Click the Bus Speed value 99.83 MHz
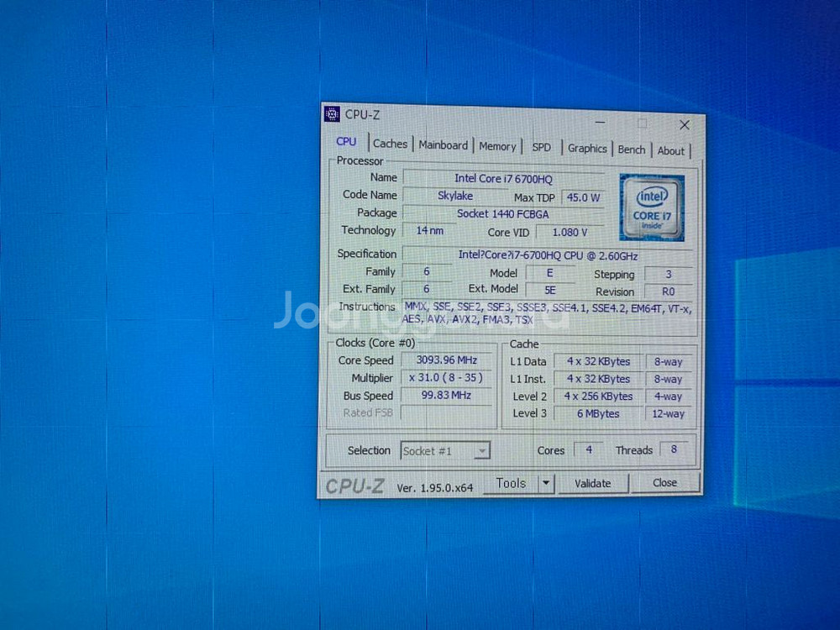This screenshot has width=840, height=630. [x=446, y=396]
